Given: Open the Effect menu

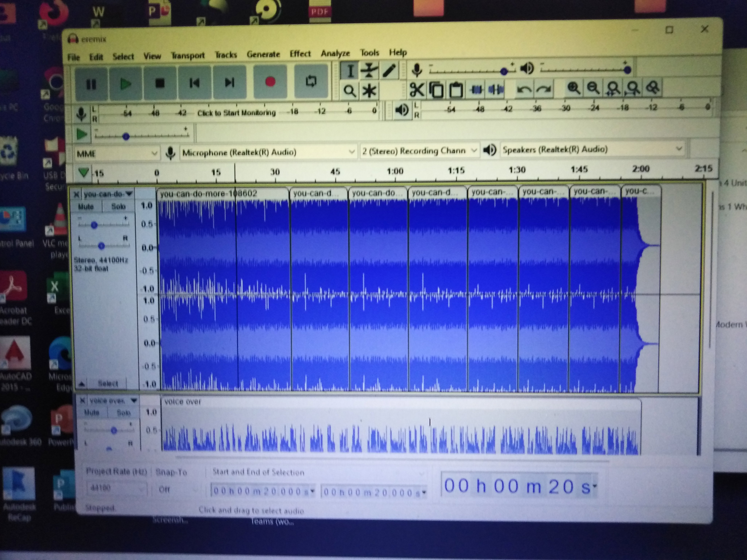Looking at the screenshot, I should pos(300,54).
